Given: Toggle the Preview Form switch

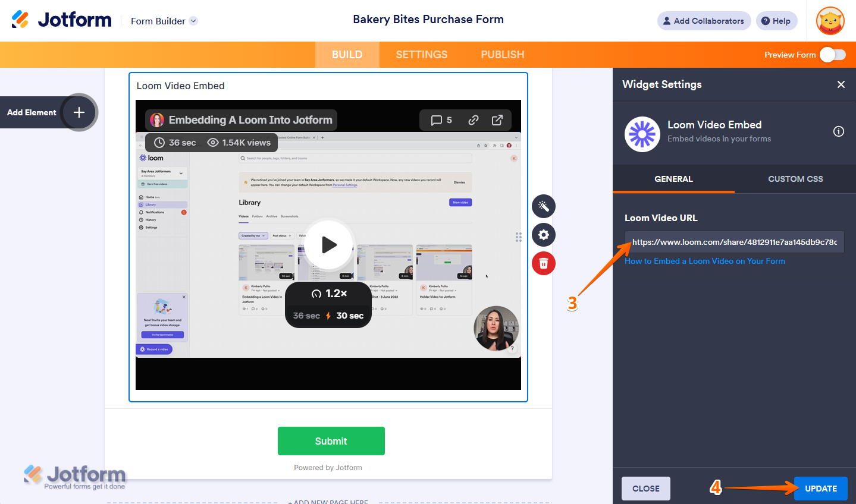Looking at the screenshot, I should 833,55.
